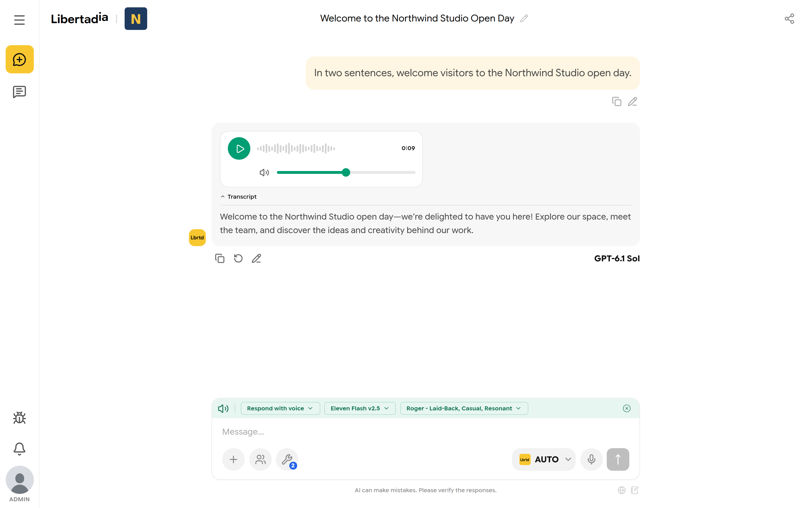812x508 pixels.
Task: Open the Northwind N workspace badge
Action: [136, 18]
